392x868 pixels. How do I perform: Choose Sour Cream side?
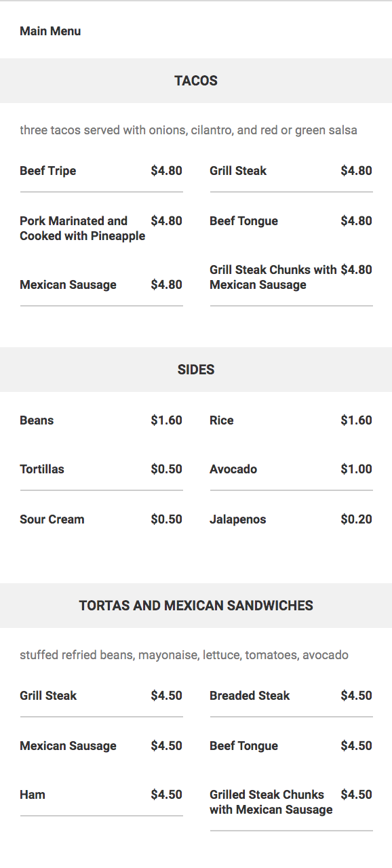[101, 519]
